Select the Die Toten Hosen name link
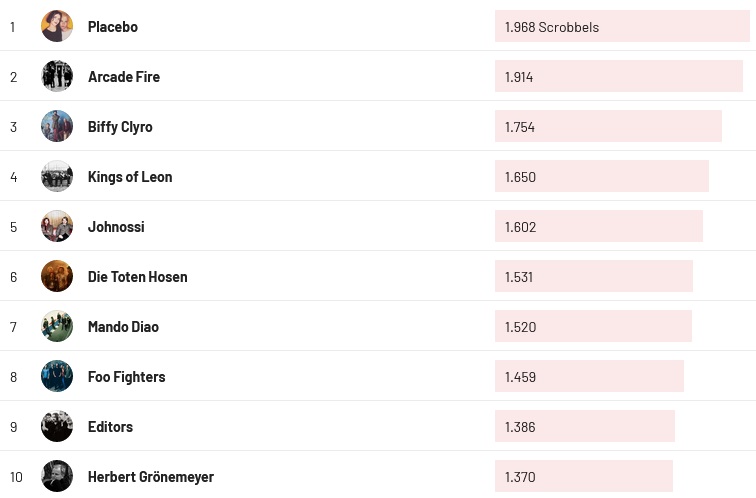756x498 pixels. (138, 277)
